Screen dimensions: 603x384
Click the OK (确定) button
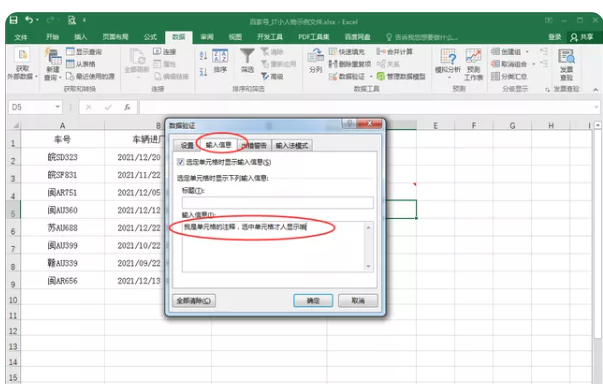pyautogui.click(x=313, y=301)
